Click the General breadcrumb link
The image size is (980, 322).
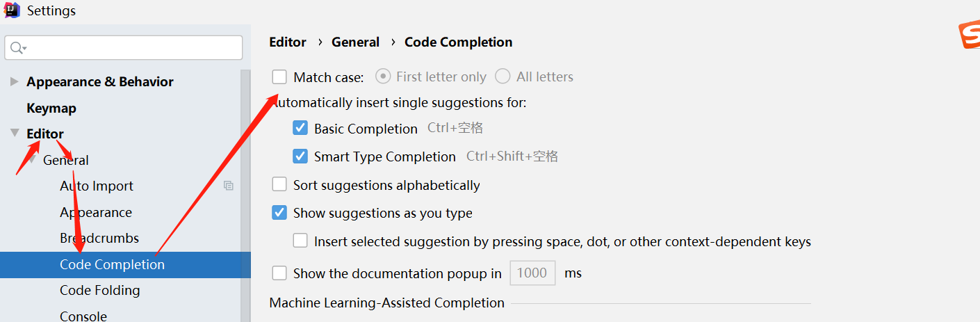point(355,42)
